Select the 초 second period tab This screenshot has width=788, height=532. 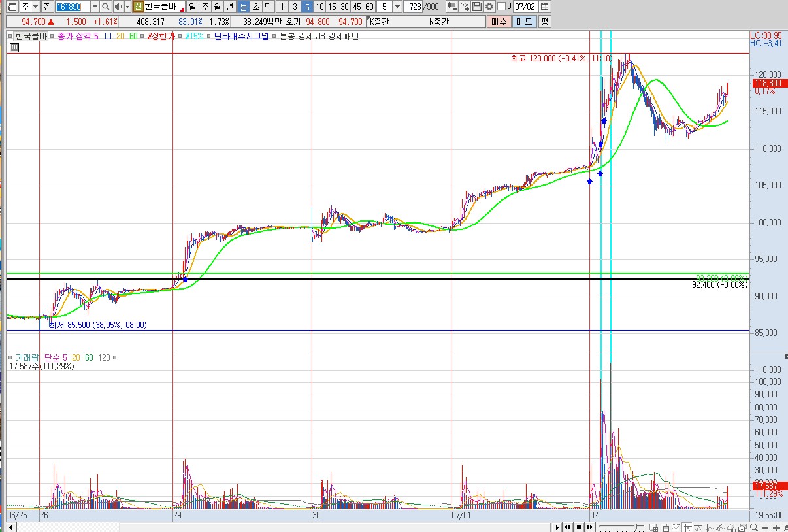(256, 7)
